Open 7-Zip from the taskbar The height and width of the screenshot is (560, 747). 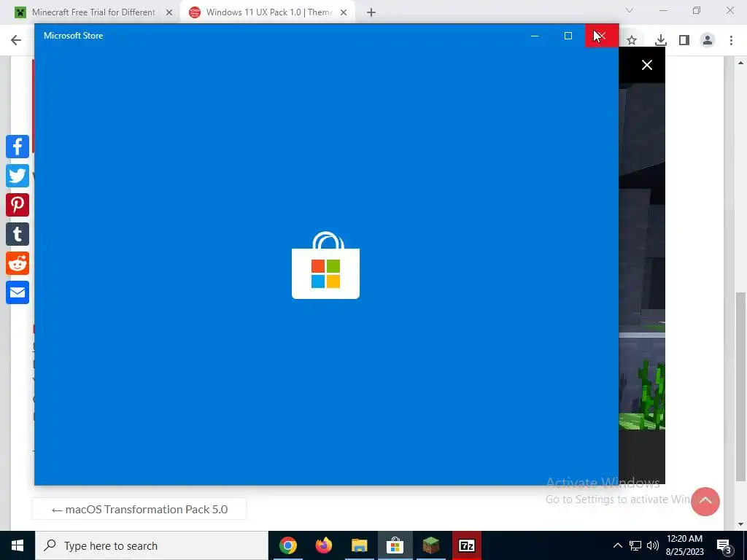coord(466,545)
